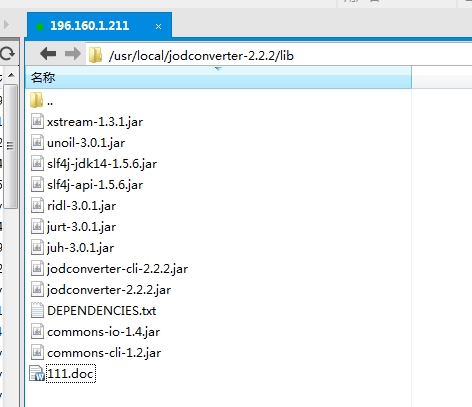Select the file name commons-cli-1.2.jar

tap(104, 353)
